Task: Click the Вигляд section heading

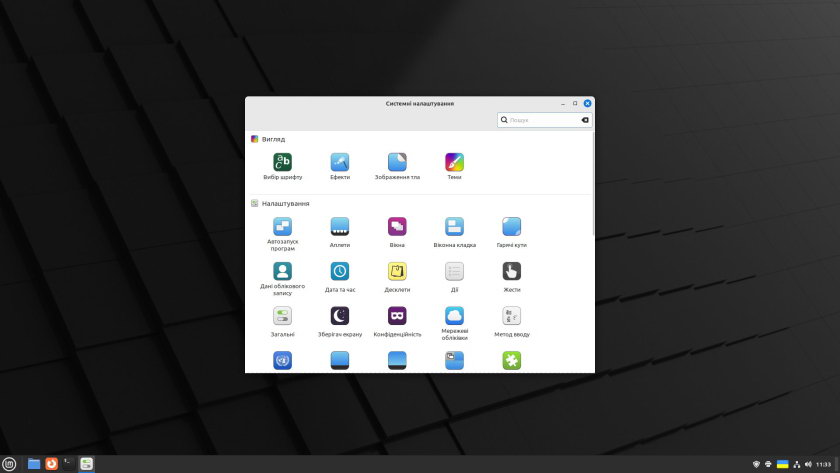Action: (273, 139)
